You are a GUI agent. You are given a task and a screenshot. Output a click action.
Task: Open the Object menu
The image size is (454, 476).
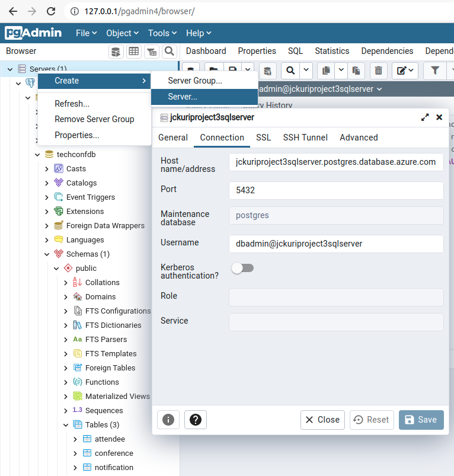tap(122, 33)
